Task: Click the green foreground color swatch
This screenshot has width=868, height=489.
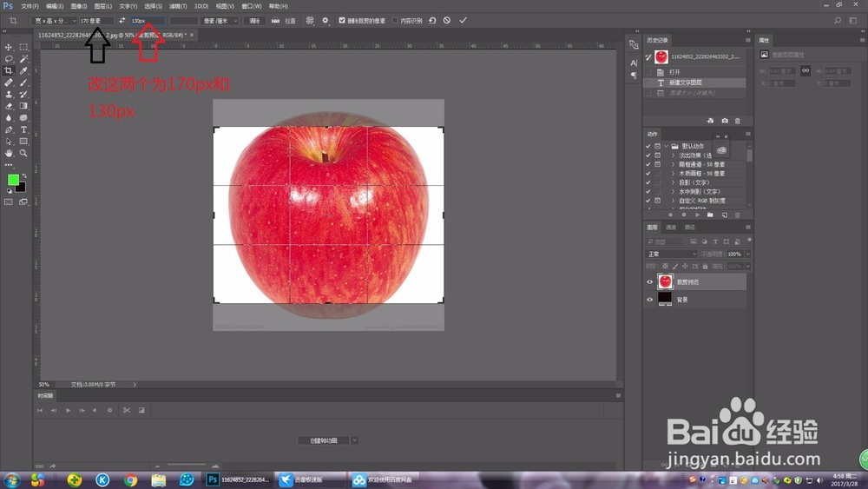Action: click(x=13, y=180)
